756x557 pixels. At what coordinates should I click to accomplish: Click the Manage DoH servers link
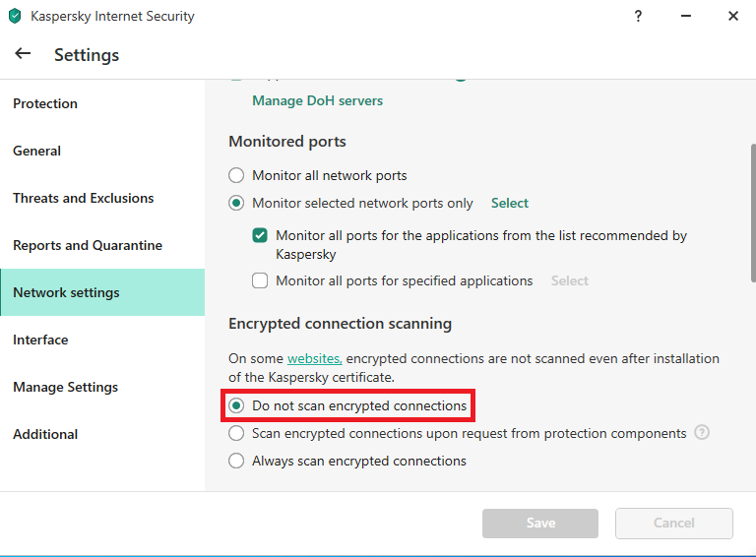tap(317, 100)
